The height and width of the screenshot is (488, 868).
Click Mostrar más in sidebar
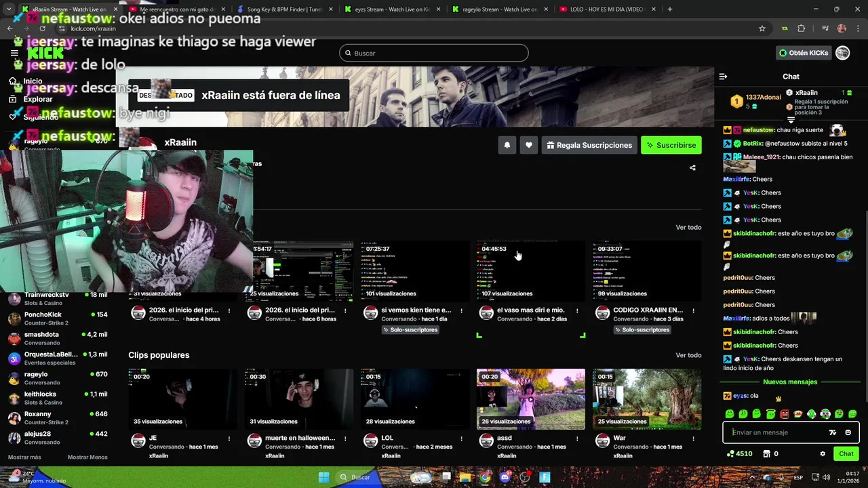[x=24, y=457]
